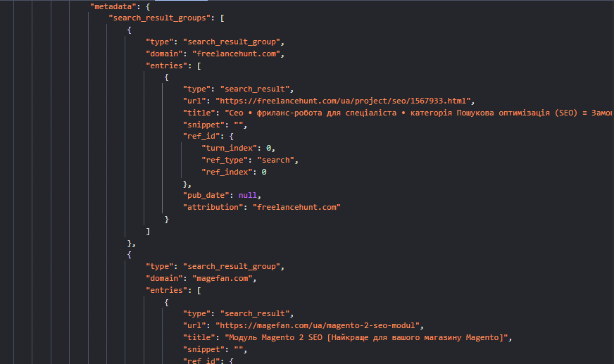
Task: Click the "attribution" key
Action: 214,207
